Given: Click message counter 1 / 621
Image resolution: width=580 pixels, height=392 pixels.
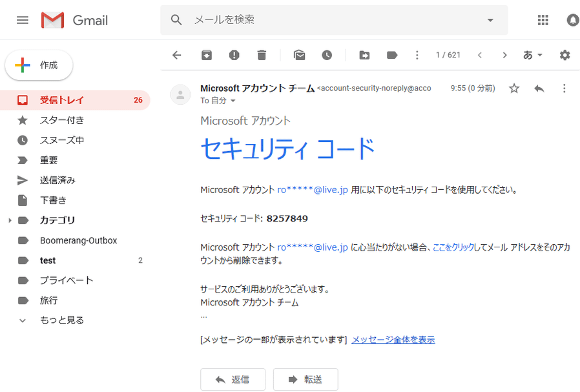Looking at the screenshot, I should [x=448, y=55].
